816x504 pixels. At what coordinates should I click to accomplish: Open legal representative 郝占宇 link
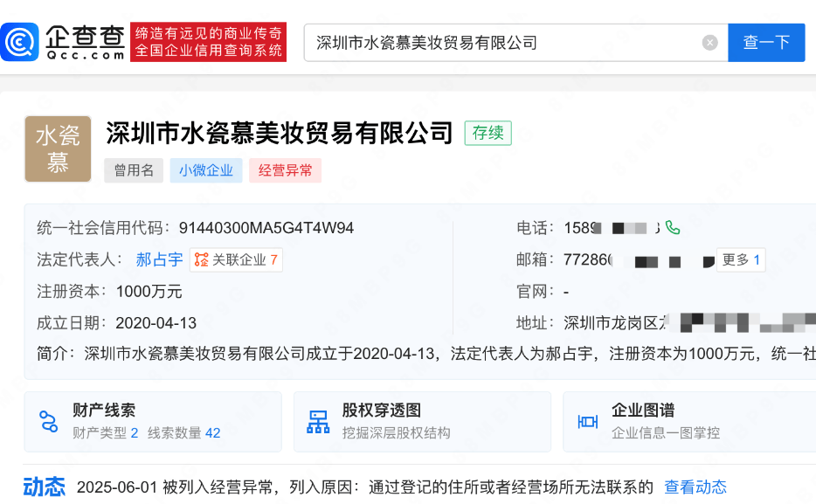tap(159, 259)
